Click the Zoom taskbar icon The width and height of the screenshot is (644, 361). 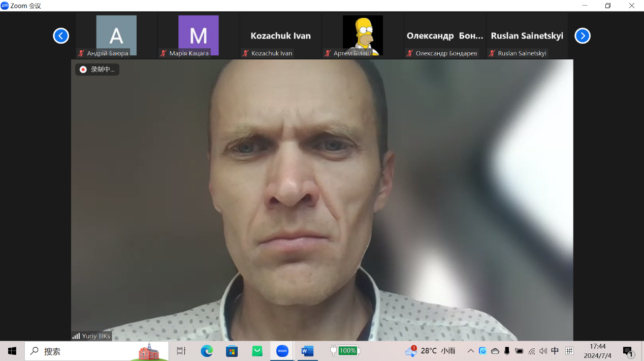tap(282, 351)
